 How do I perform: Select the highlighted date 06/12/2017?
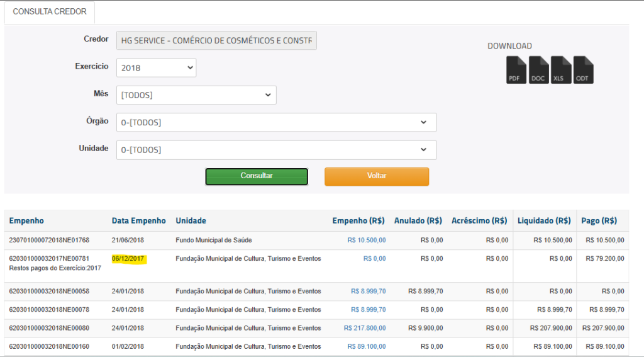(128, 259)
